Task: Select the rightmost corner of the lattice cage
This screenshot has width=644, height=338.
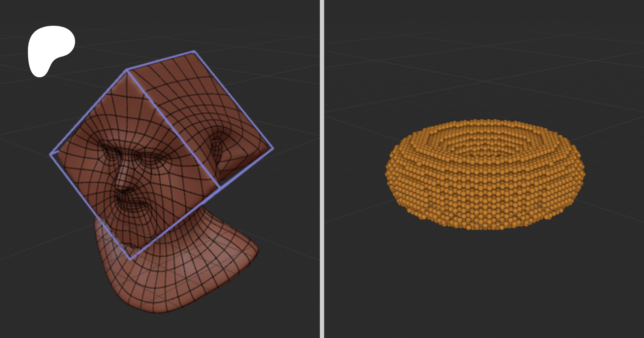Action: 273,148
